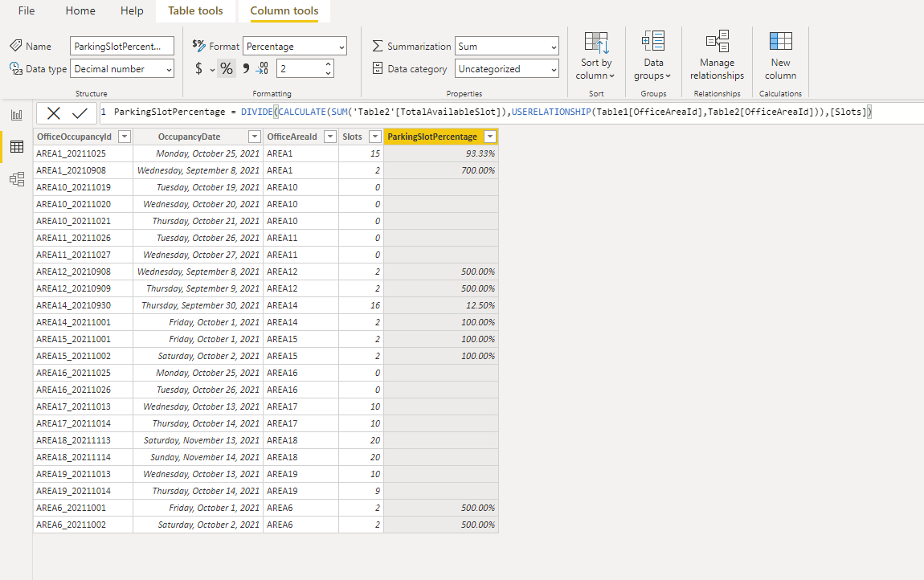Click the Data type icon
This screenshot has height=580, width=924.
point(16,68)
